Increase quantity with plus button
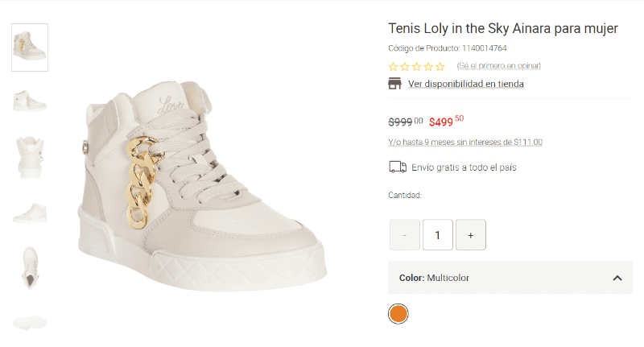 pyautogui.click(x=470, y=235)
